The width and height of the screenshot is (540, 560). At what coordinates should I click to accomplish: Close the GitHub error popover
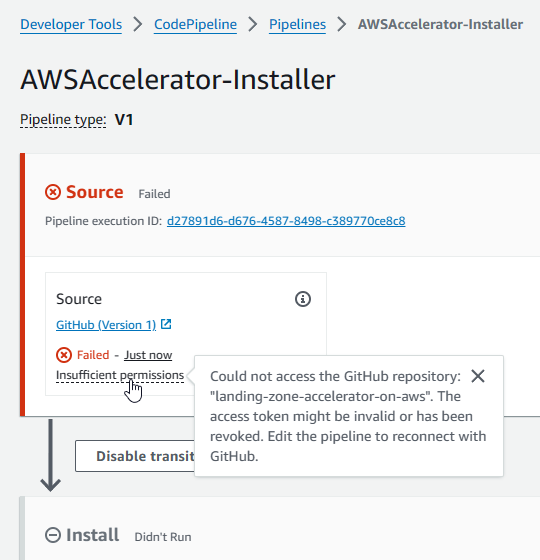478,376
